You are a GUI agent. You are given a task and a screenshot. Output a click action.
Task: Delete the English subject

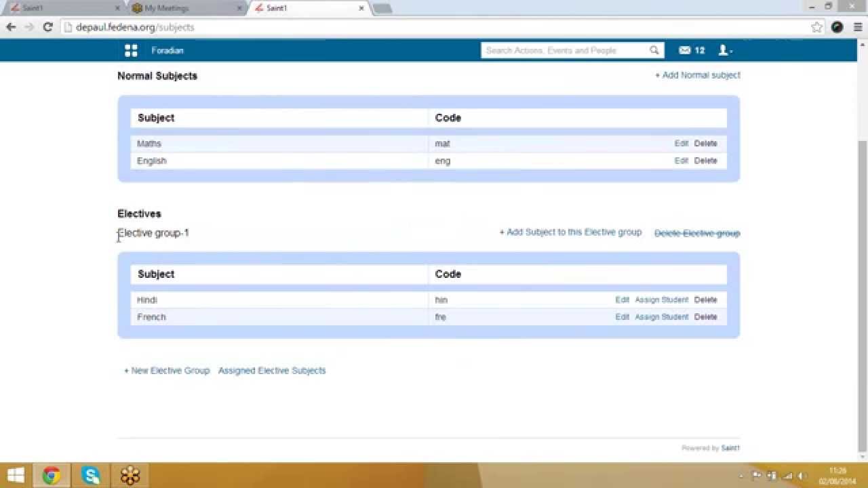[x=705, y=161]
